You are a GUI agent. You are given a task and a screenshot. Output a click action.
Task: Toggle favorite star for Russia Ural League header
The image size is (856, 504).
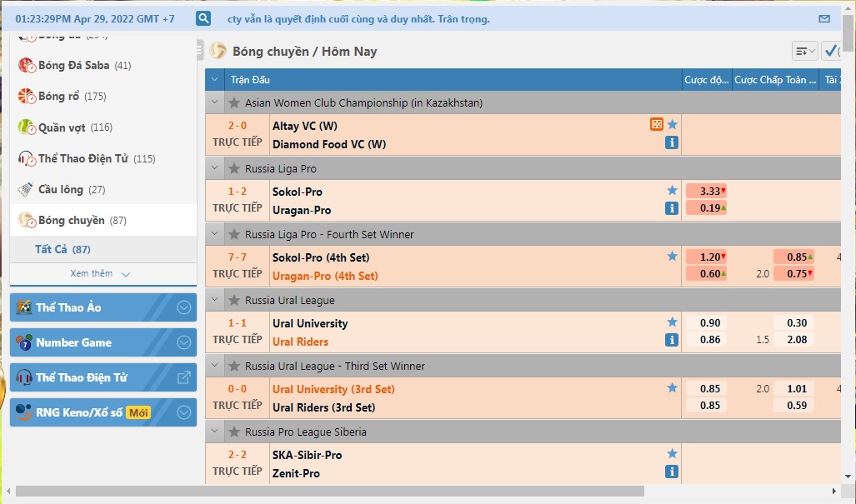tap(234, 300)
